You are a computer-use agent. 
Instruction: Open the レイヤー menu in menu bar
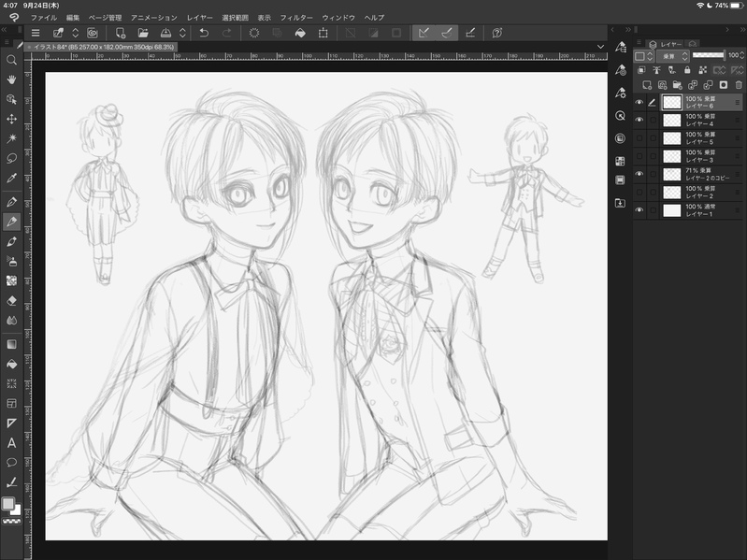pos(200,18)
